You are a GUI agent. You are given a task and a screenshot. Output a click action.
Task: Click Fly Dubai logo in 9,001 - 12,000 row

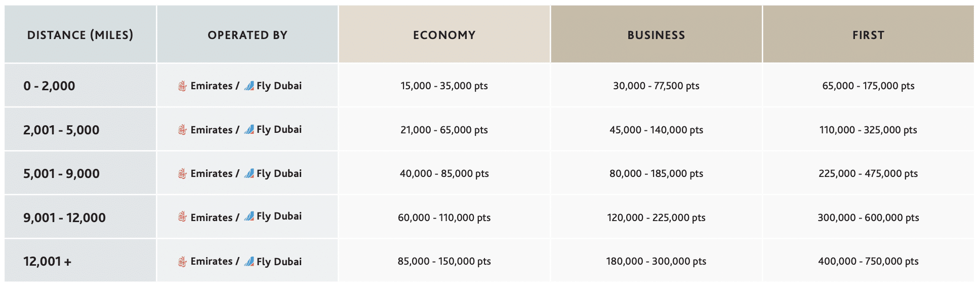[x=249, y=217]
